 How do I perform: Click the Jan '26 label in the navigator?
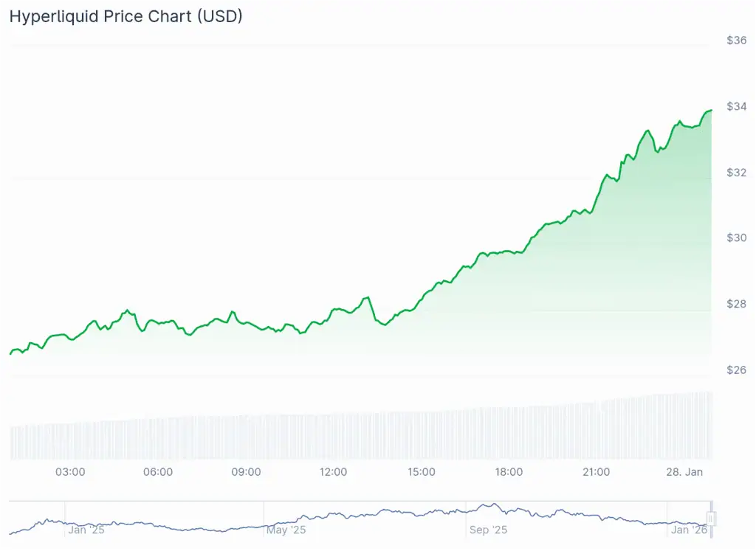[x=689, y=530]
